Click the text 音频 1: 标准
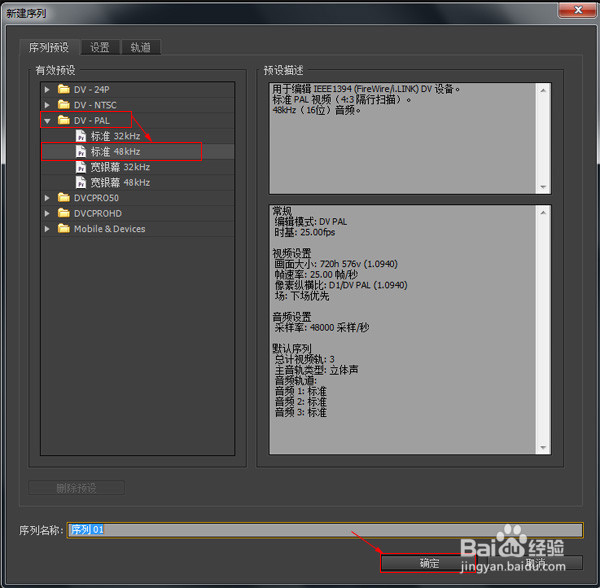 pos(301,391)
